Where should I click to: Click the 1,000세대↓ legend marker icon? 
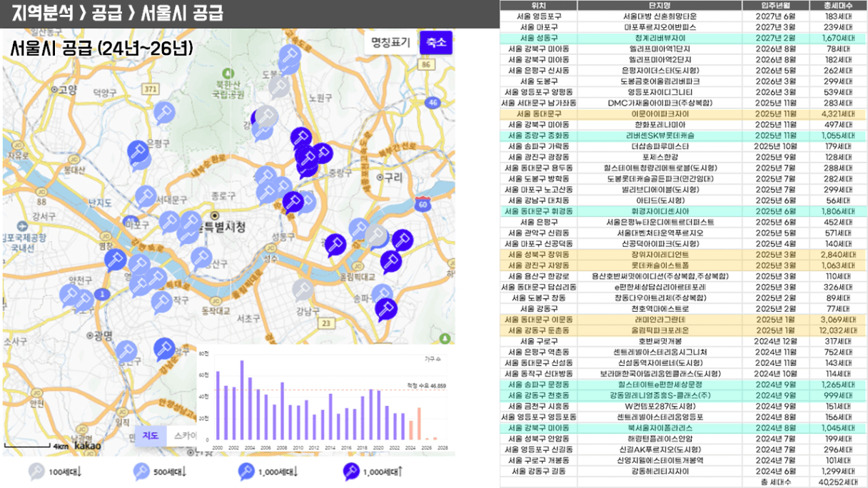[x=247, y=472]
